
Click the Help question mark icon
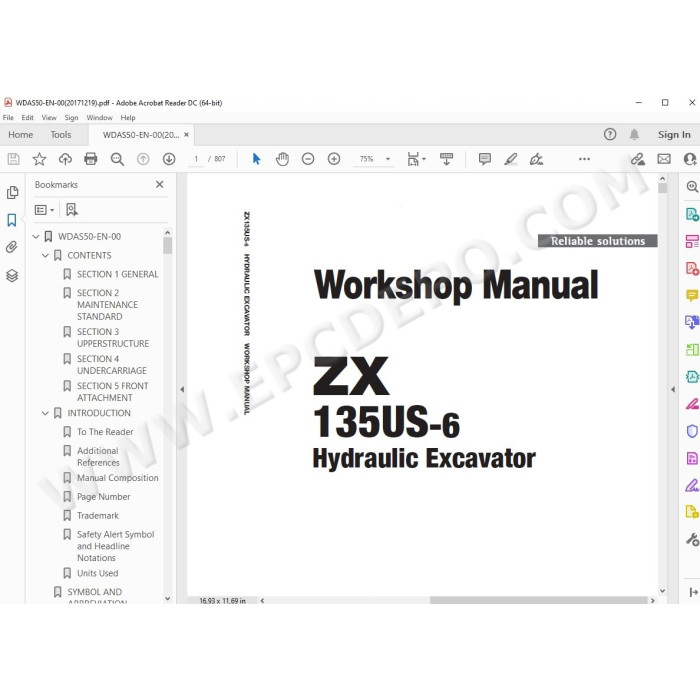610,134
